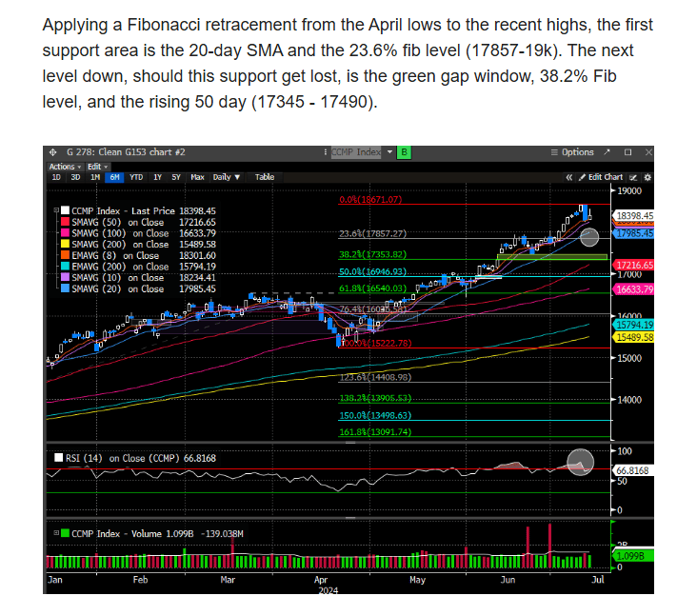677x616 pixels.
Task: Select the 3D time range
Action: pyautogui.click(x=75, y=177)
